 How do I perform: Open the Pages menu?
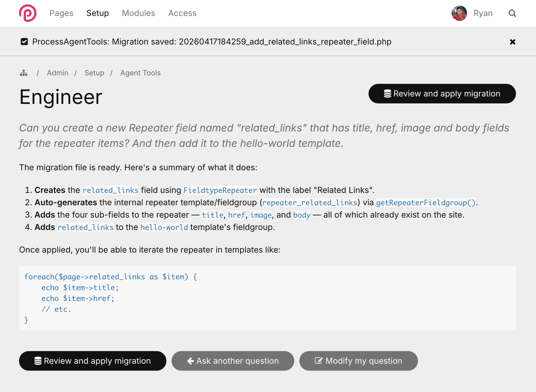click(61, 13)
